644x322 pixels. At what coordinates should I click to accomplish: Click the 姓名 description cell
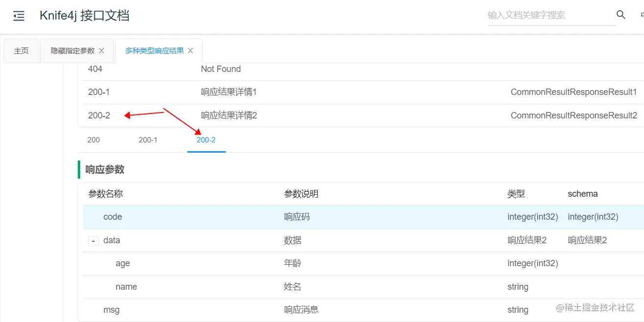[293, 287]
